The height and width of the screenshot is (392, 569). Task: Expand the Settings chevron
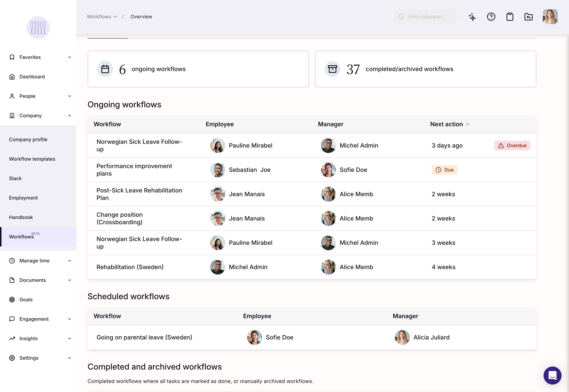(x=70, y=358)
